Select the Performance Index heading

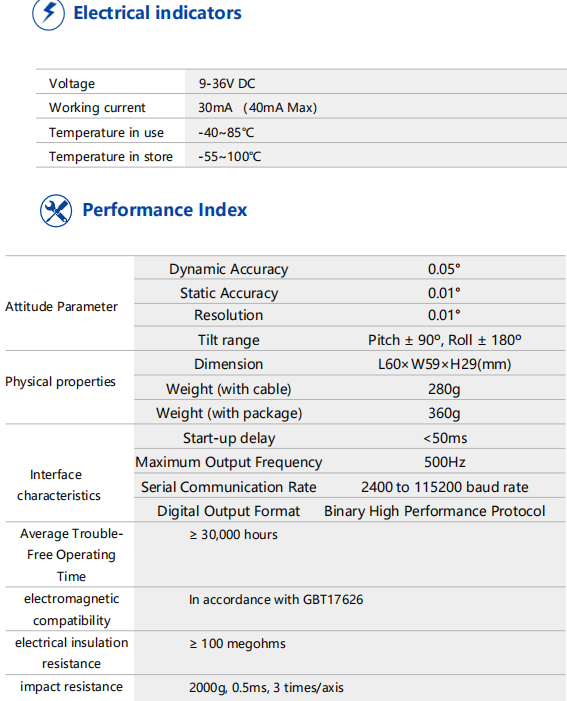tap(165, 210)
